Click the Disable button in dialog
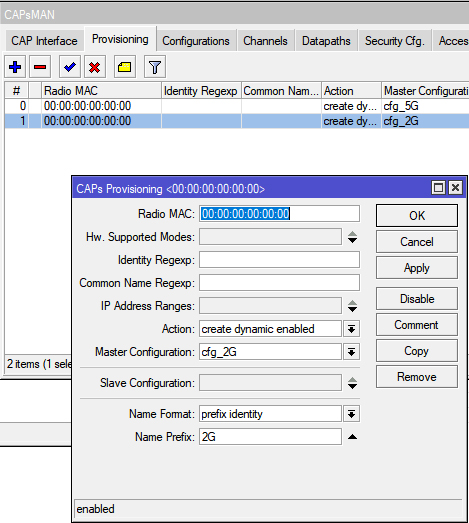The width and height of the screenshot is (469, 523). coord(417,299)
